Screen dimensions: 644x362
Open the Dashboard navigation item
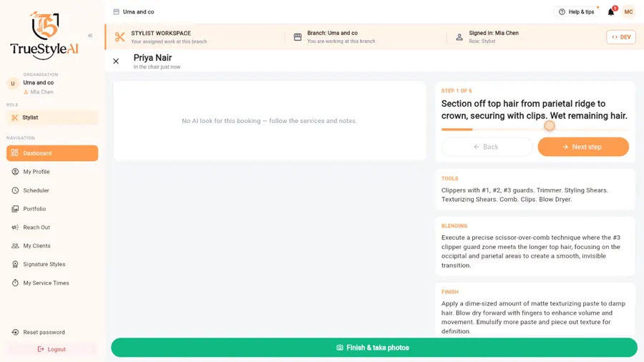pos(52,153)
